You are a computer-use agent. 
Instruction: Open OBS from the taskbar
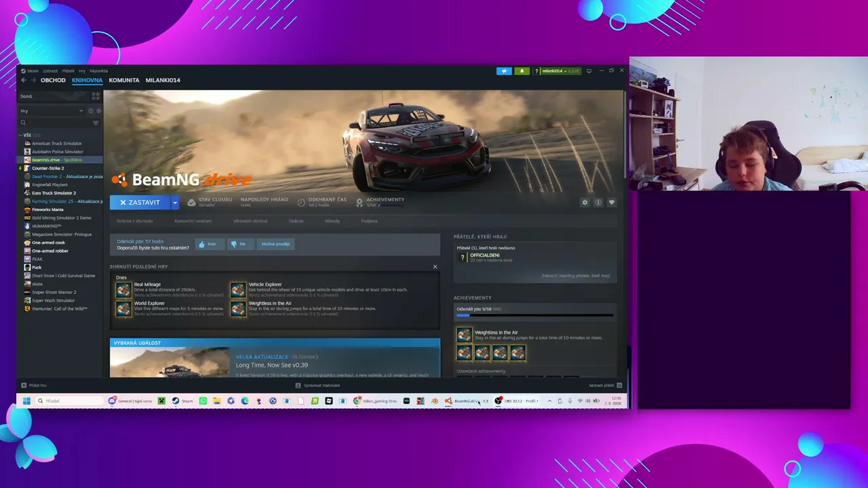point(517,401)
